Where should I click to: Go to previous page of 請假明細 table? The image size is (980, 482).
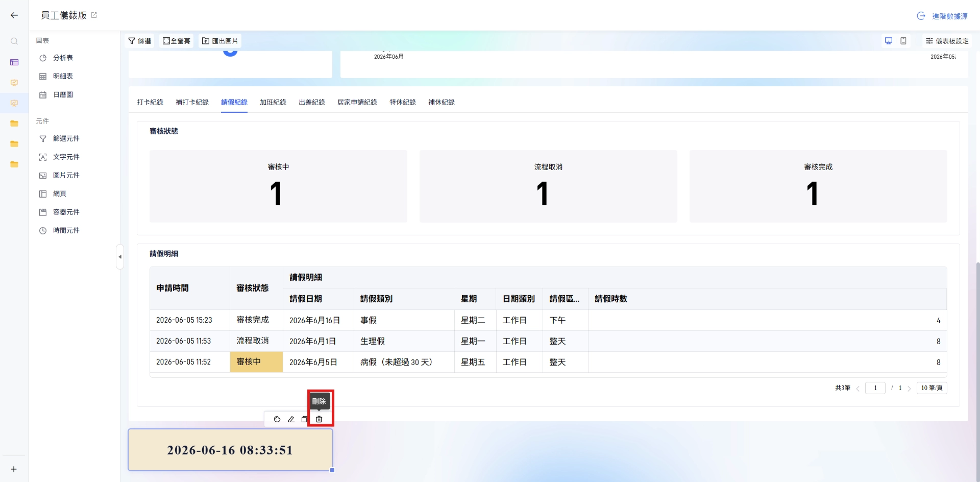[x=858, y=389]
